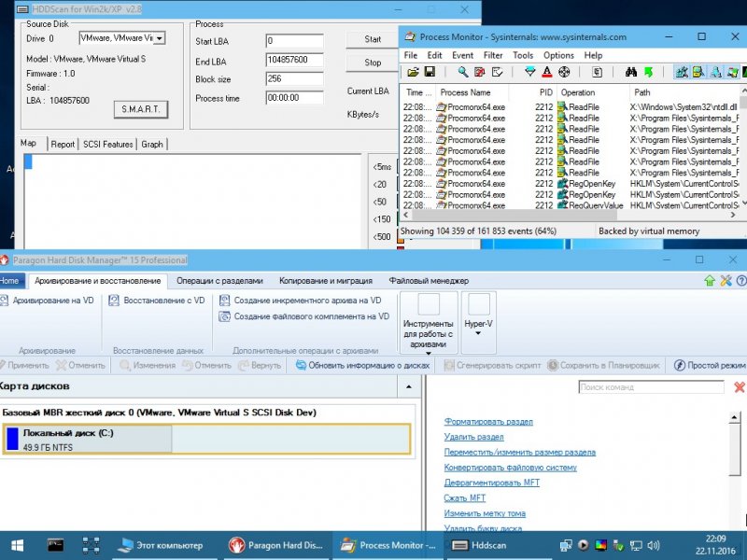
Task: Click the Изменить метку тома link
Action: (x=485, y=513)
